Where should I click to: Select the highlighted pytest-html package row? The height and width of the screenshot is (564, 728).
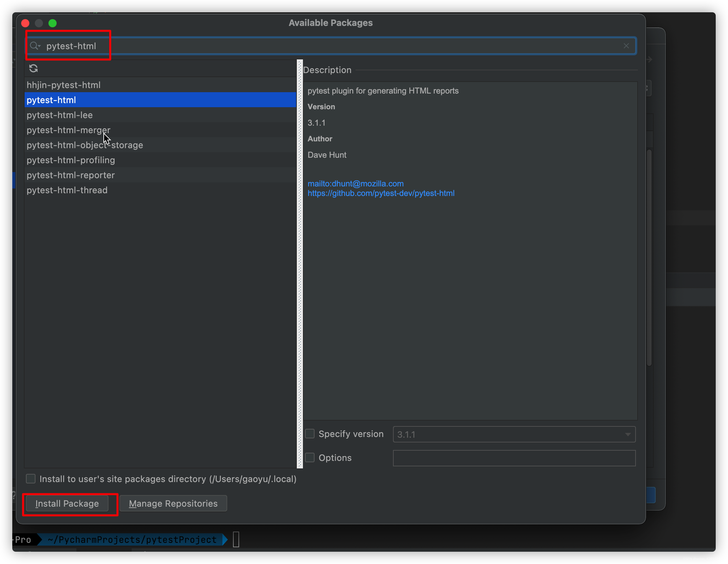point(160,100)
